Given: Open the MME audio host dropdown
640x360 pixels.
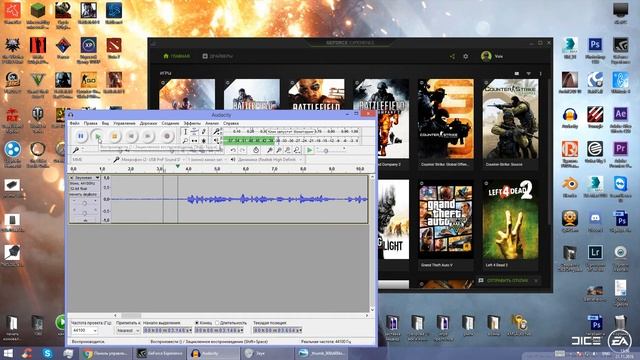Looking at the screenshot, I should [x=91, y=160].
